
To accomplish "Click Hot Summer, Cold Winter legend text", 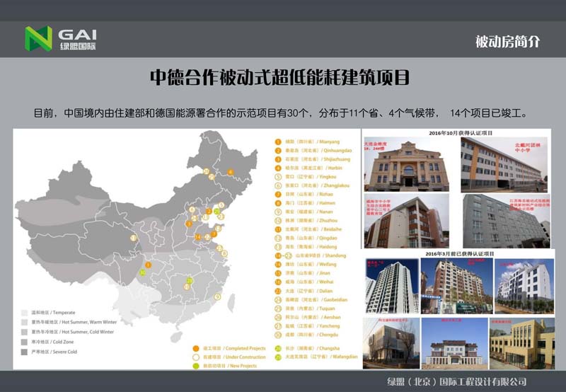I will [x=73, y=332].
